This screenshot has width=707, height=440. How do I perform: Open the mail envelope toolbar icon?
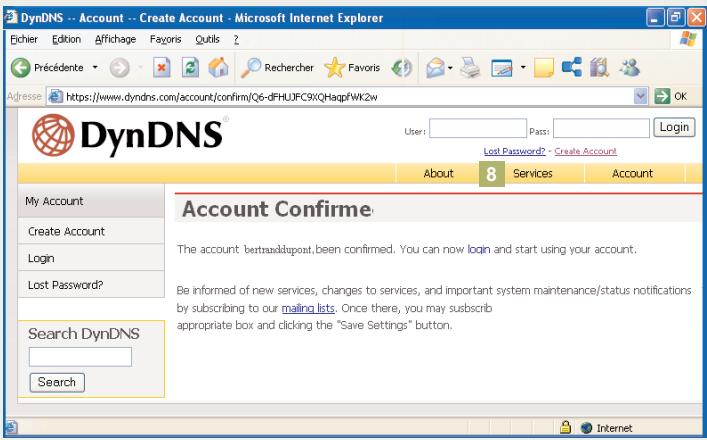(436, 68)
